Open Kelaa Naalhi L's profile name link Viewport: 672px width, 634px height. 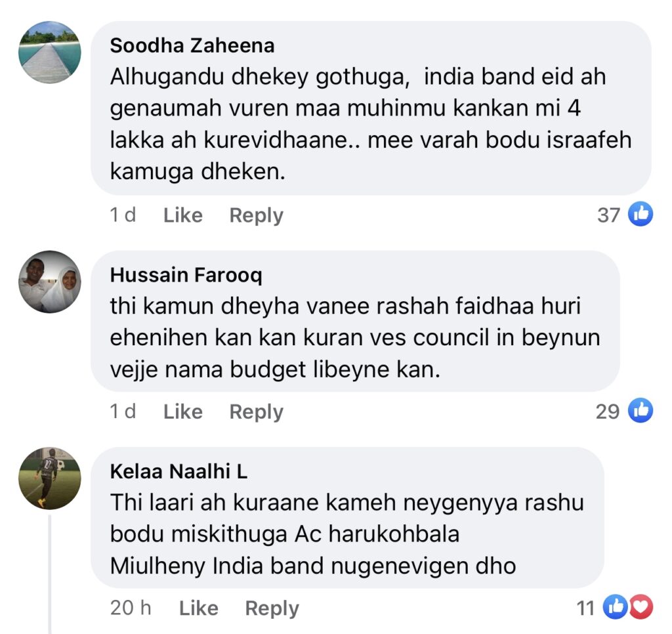coord(178,472)
